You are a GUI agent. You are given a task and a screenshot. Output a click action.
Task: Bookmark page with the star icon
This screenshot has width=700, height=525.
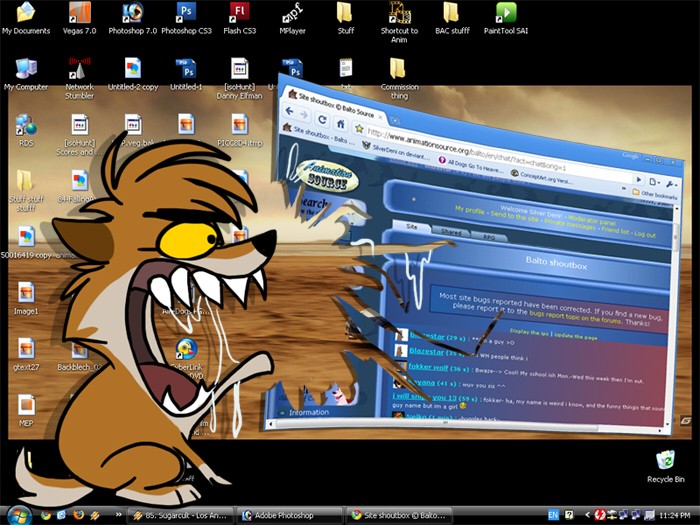(359, 129)
